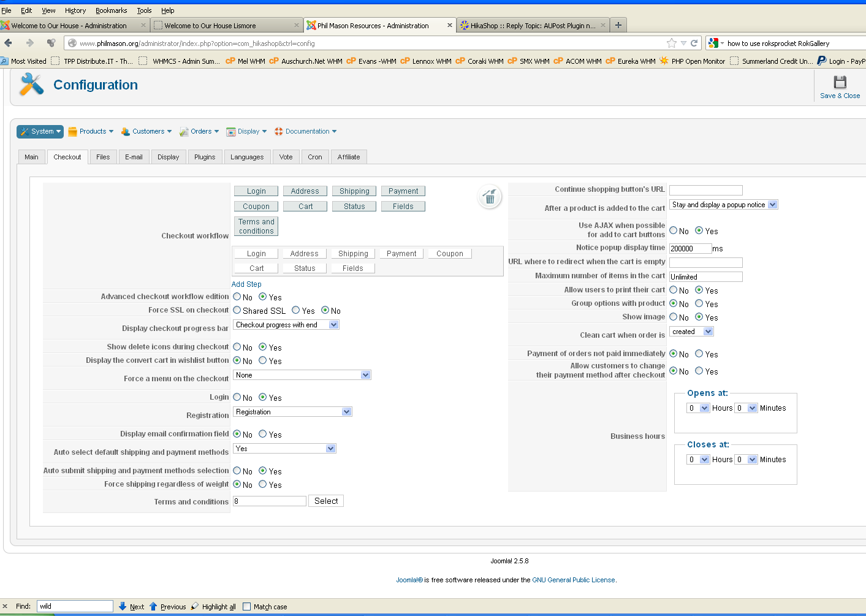Open the Most Visited bookmarks folder

click(x=23, y=61)
